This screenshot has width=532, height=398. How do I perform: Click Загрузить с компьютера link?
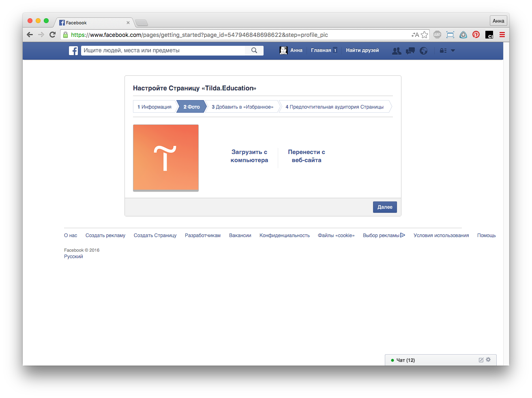pyautogui.click(x=249, y=156)
